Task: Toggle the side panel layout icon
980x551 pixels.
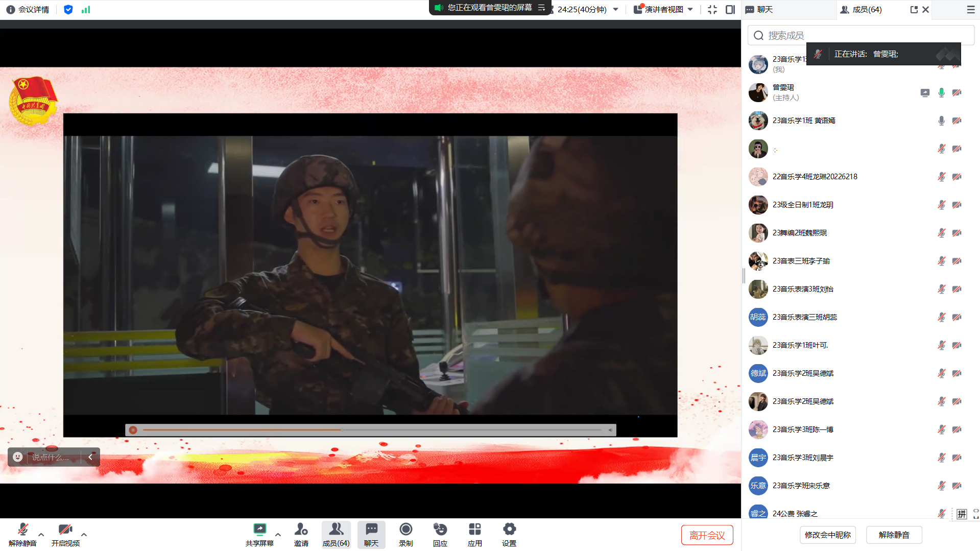Action: click(730, 10)
